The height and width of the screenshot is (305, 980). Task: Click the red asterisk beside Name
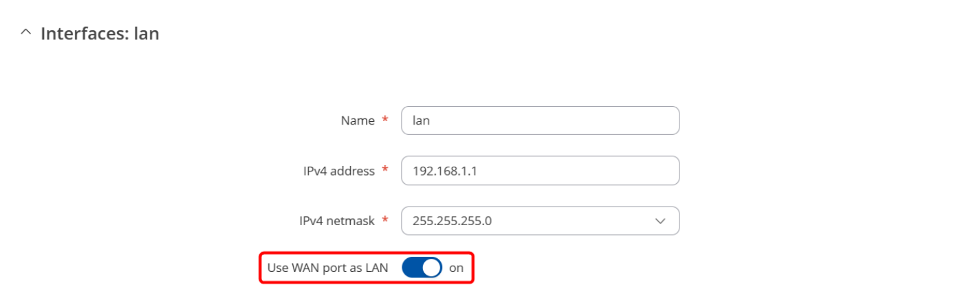click(x=385, y=120)
